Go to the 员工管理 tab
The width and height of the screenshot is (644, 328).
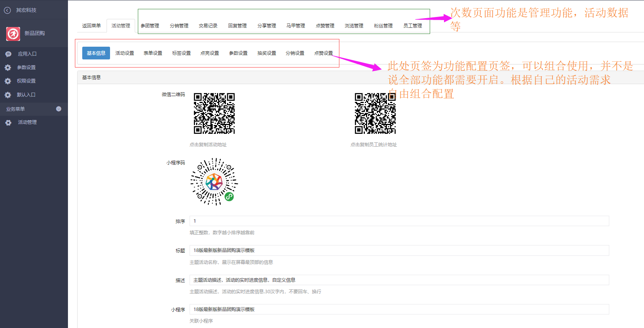point(413,26)
